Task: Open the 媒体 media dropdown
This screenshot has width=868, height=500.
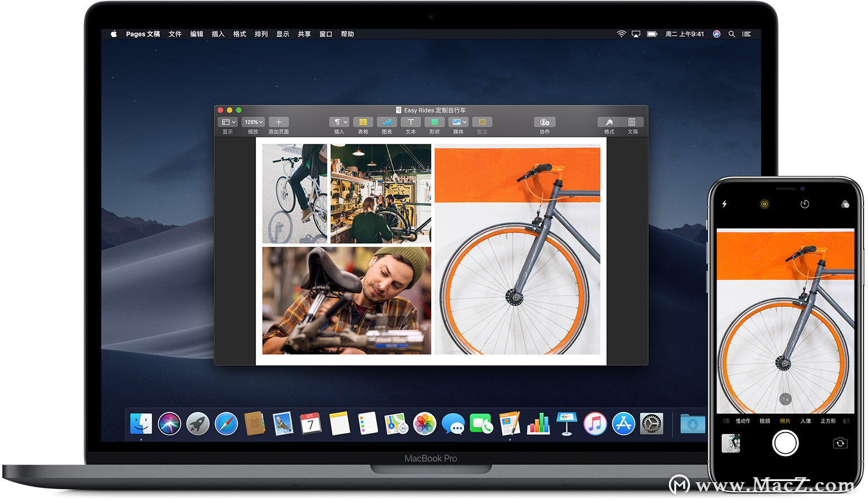Action: [x=458, y=122]
